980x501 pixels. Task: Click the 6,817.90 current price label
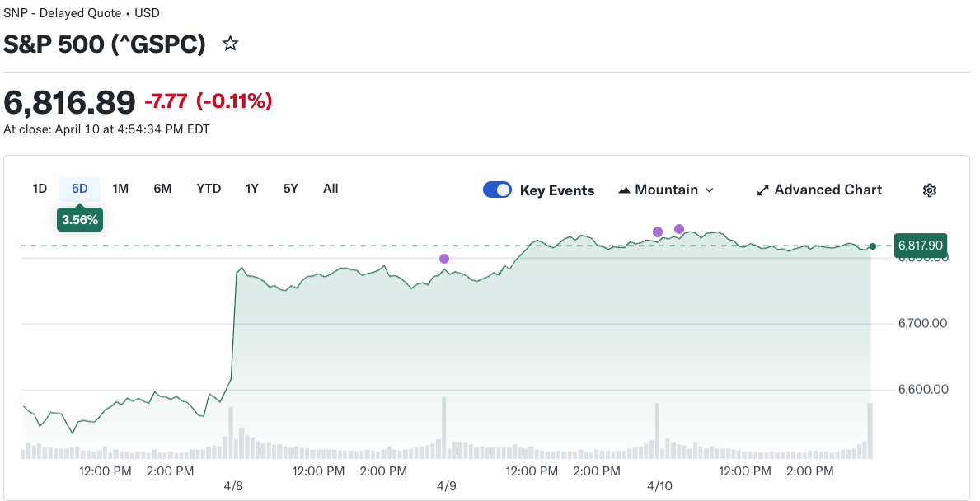(x=920, y=246)
